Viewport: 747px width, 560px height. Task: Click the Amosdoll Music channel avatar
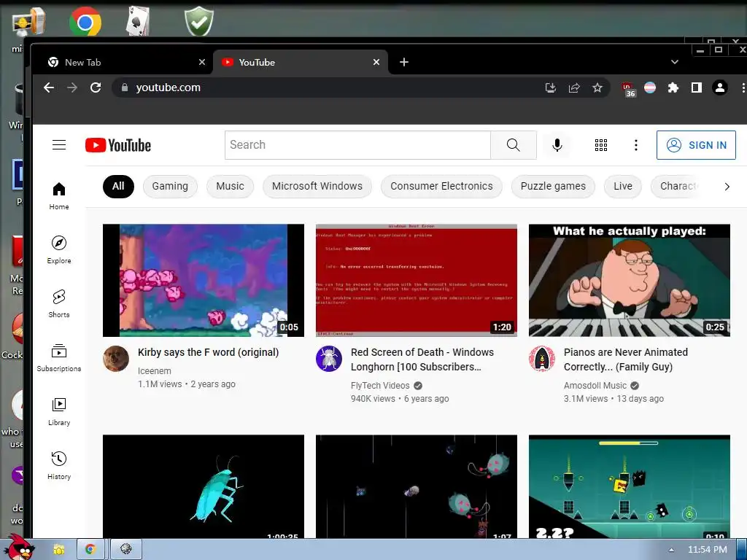pos(542,359)
